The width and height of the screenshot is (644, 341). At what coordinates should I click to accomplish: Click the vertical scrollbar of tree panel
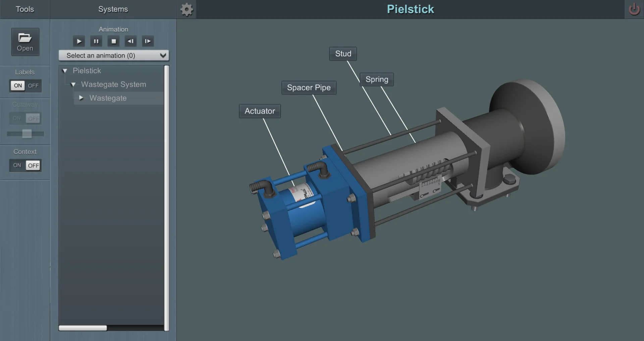167,198
